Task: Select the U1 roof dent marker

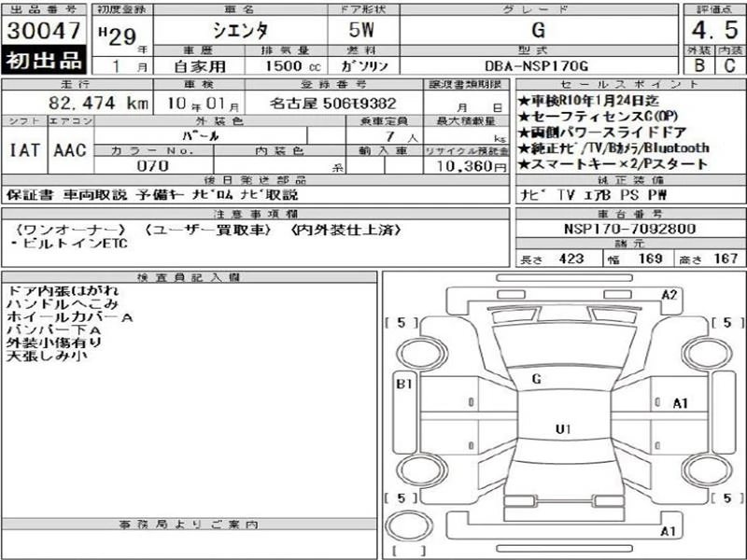Action: click(562, 429)
